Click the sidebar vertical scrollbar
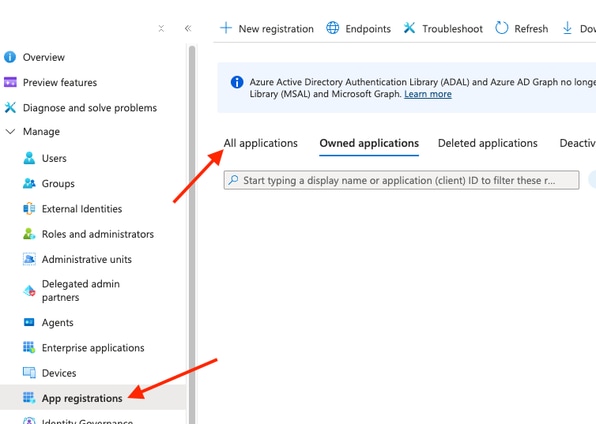The image size is (596, 424). click(192, 234)
